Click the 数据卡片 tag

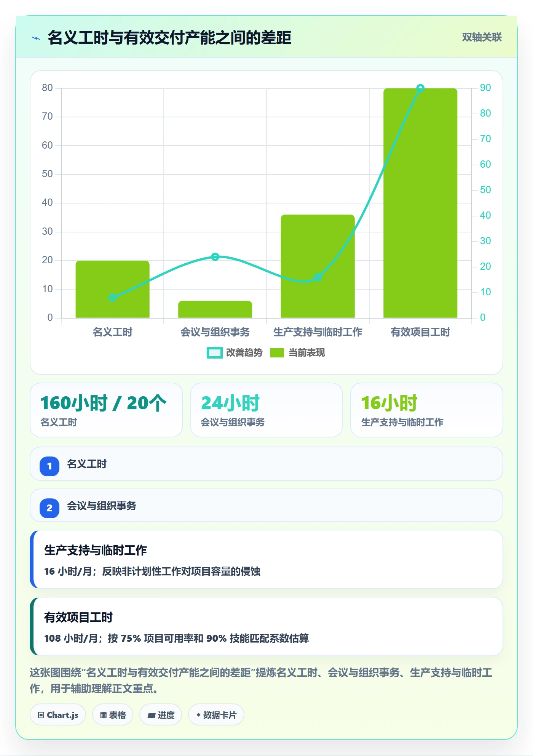[x=216, y=715]
